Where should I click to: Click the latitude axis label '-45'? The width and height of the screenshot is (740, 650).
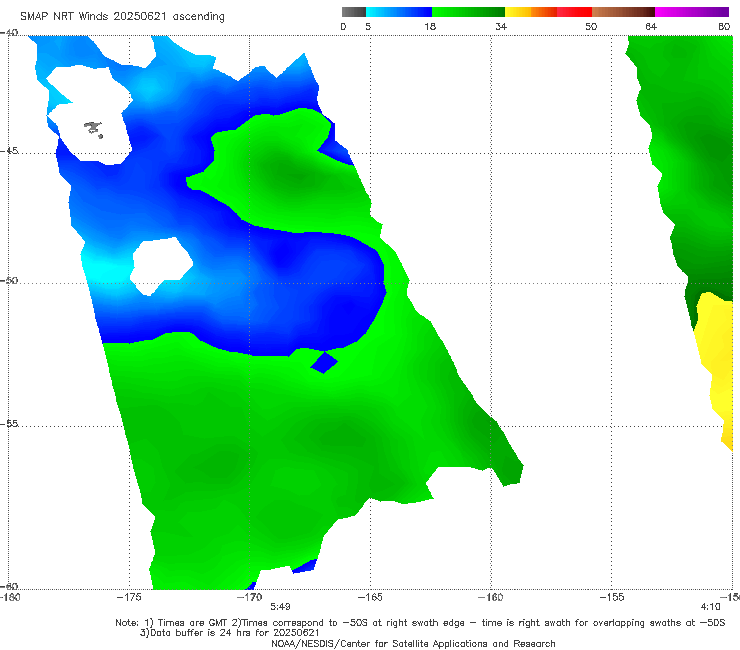(9, 151)
